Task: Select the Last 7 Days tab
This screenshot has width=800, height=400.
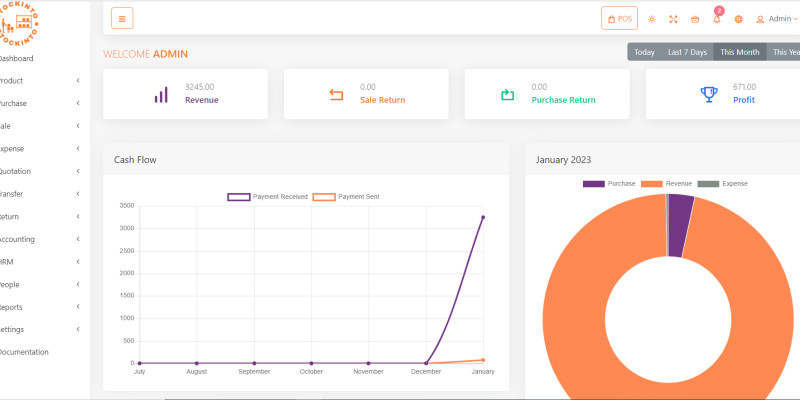Action: click(x=687, y=52)
